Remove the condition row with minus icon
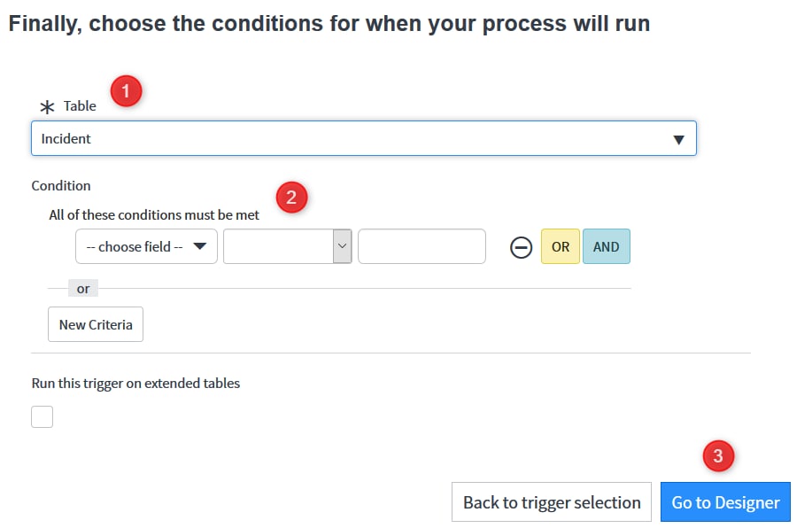The width and height of the screenshot is (812, 528). [x=522, y=246]
